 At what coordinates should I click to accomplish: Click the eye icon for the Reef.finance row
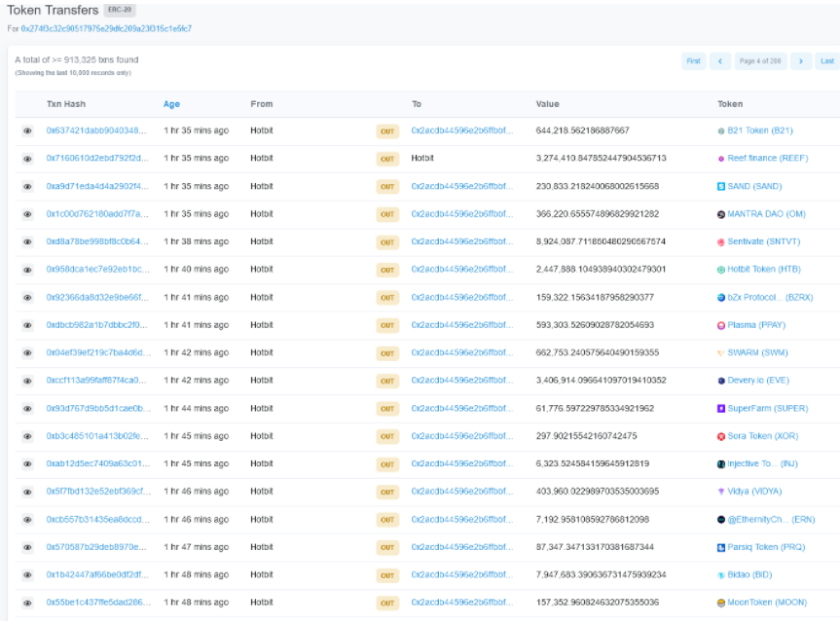[x=27, y=159]
